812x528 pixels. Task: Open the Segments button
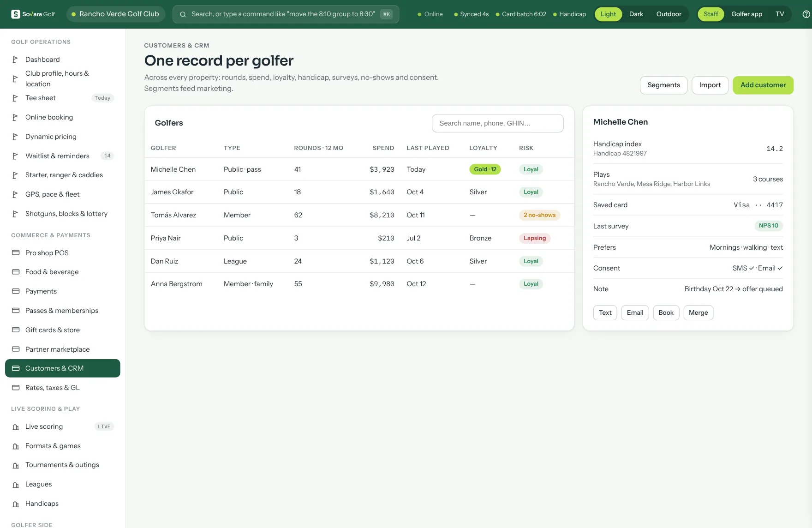click(x=663, y=85)
